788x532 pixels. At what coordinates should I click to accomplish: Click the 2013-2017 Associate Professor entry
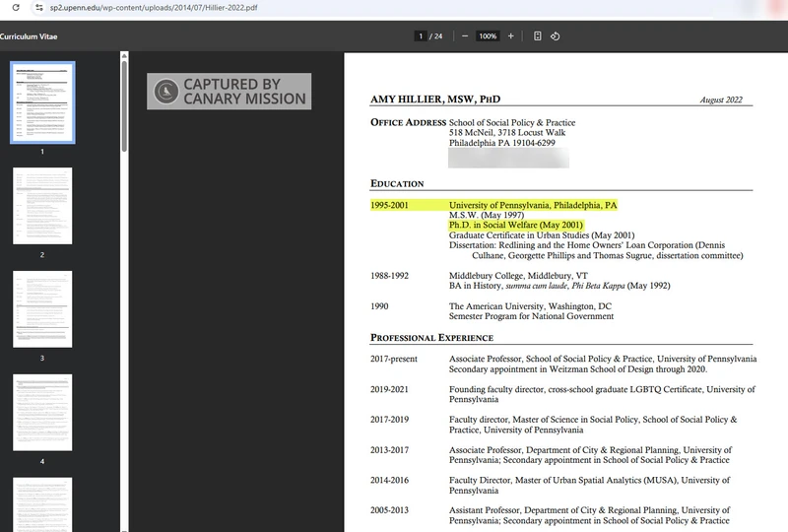(x=590, y=455)
